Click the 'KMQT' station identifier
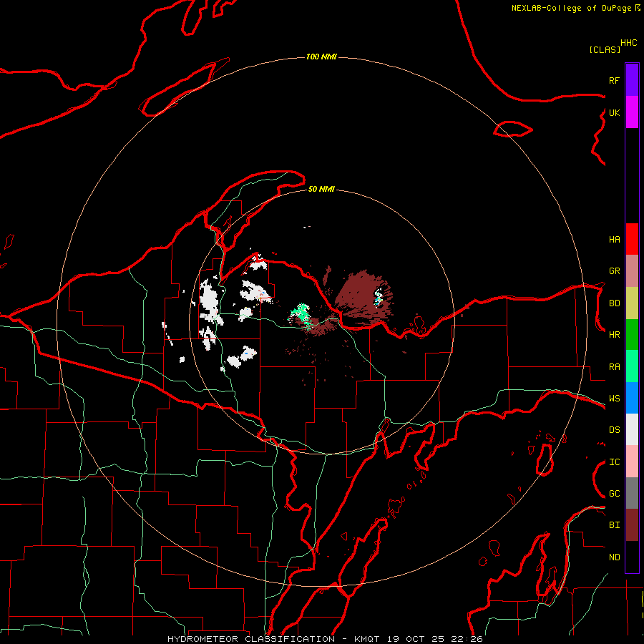The width and height of the screenshot is (644, 644). pyautogui.click(x=368, y=639)
